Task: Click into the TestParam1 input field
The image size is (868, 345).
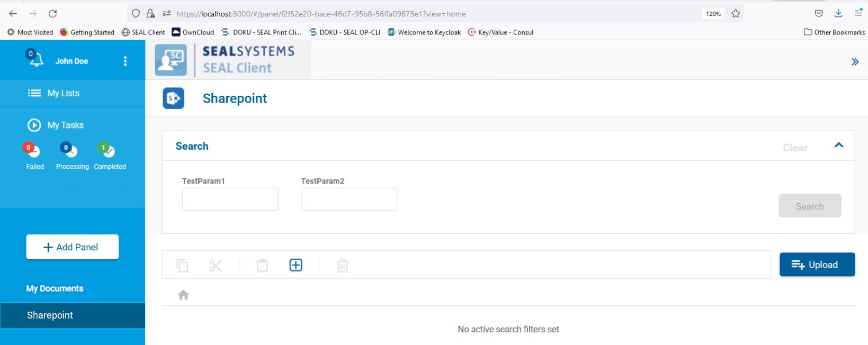Action: coord(230,199)
